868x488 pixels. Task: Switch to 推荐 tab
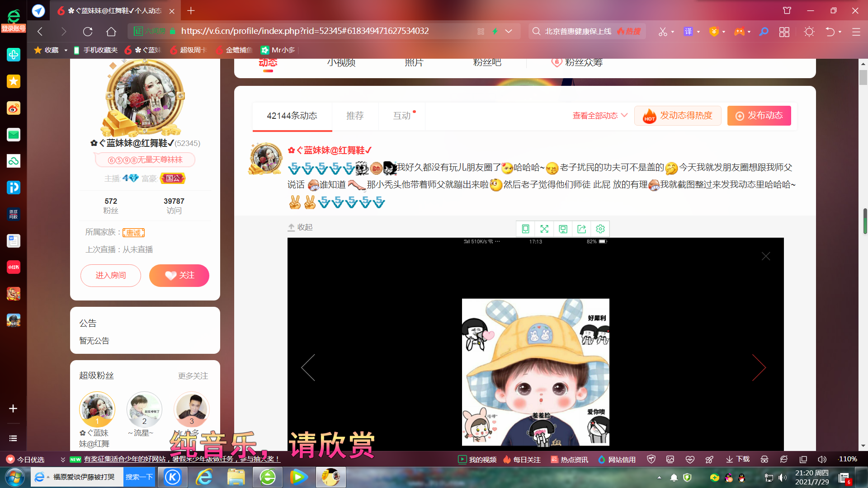(x=355, y=116)
